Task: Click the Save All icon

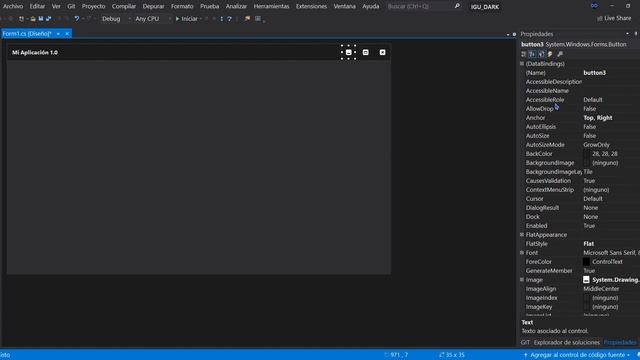Action: (x=49, y=19)
